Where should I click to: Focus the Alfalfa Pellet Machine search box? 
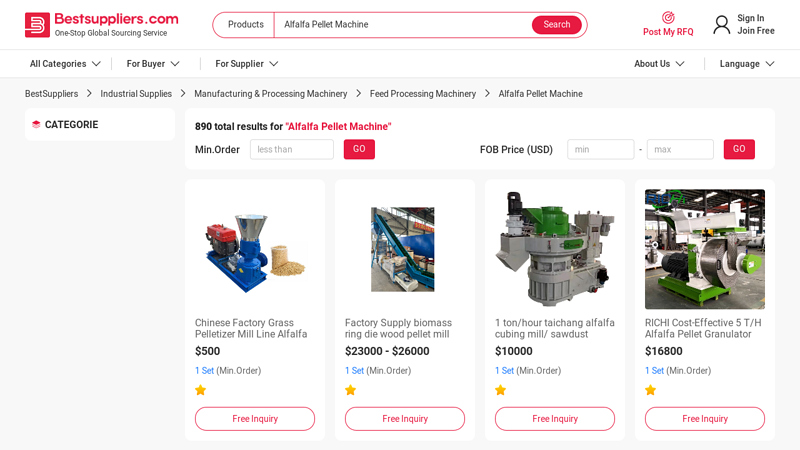coord(403,24)
